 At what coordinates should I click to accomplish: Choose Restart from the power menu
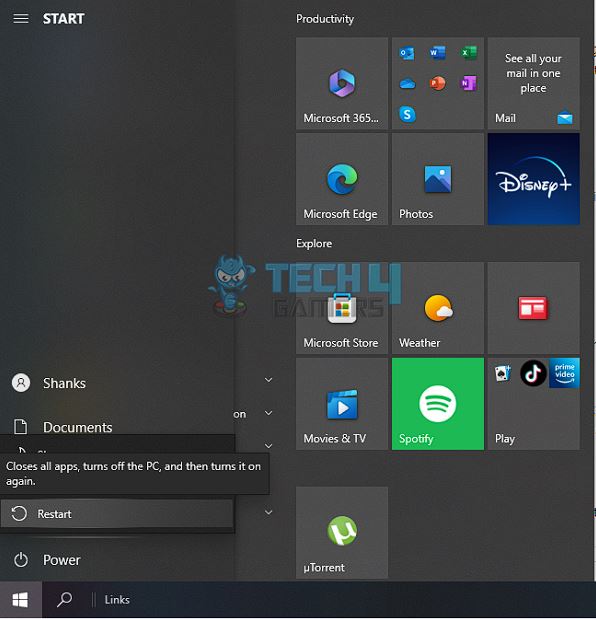pos(117,514)
